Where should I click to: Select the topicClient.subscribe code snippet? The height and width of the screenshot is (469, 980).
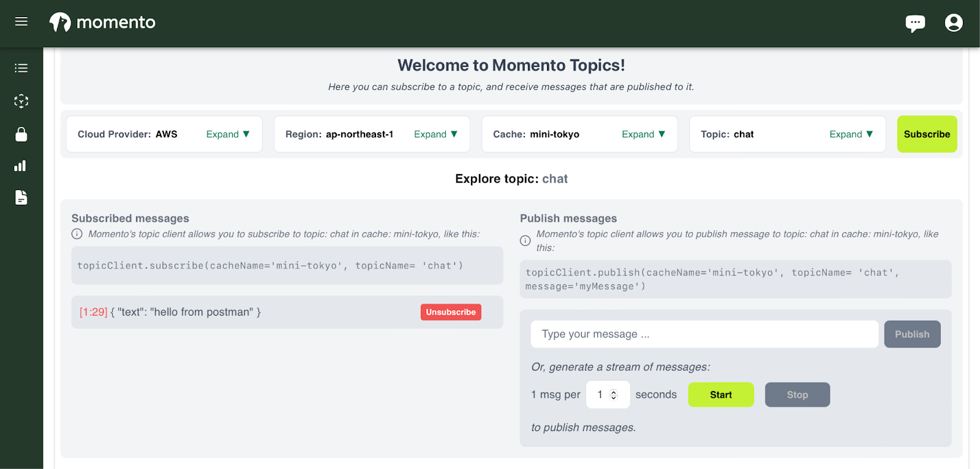pyautogui.click(x=287, y=265)
